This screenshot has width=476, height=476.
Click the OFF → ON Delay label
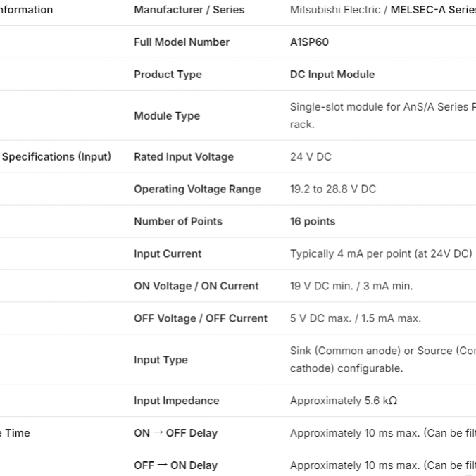175,465
